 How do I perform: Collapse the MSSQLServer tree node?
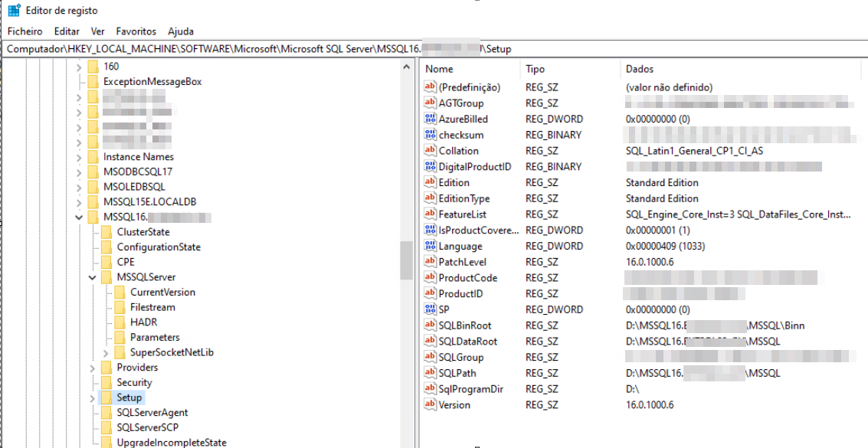(x=93, y=277)
